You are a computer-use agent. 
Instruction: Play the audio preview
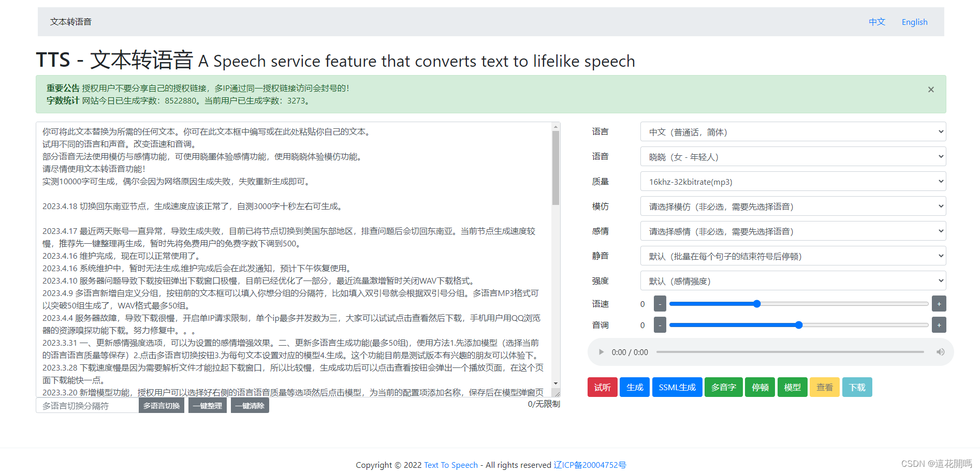pos(601,352)
